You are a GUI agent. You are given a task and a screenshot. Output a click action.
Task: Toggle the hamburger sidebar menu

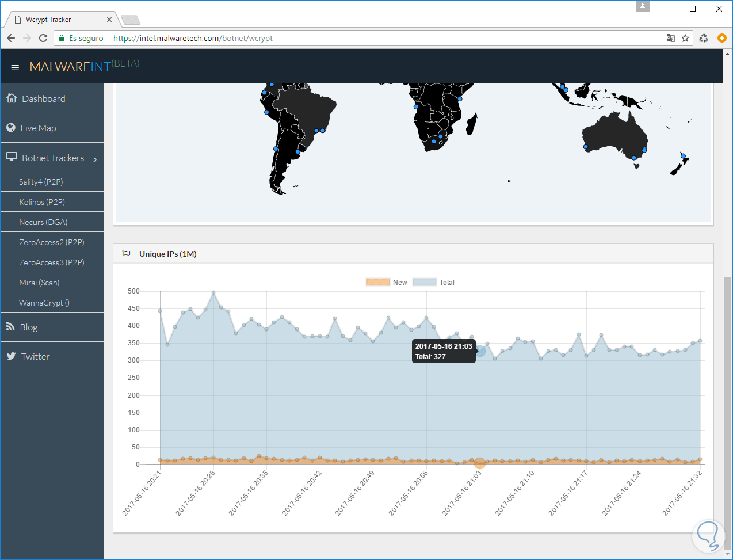[15, 67]
